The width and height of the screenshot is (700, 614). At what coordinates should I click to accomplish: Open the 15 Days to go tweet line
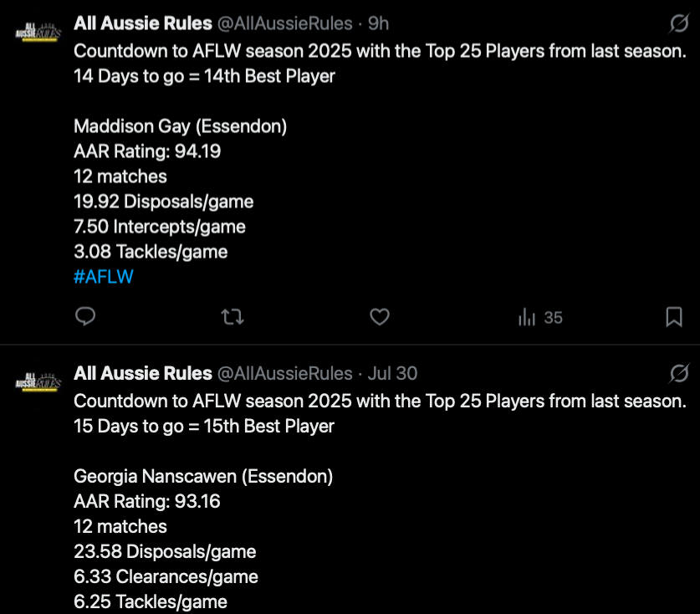click(x=204, y=427)
